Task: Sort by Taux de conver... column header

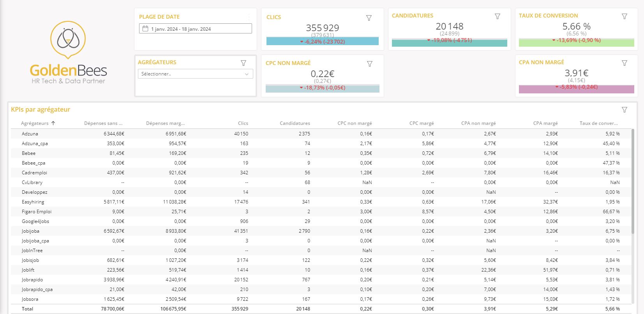Action: point(599,123)
